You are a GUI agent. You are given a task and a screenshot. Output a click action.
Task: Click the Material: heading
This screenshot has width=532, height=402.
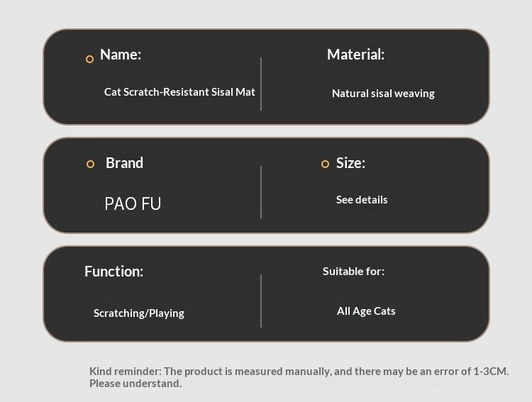click(x=355, y=55)
